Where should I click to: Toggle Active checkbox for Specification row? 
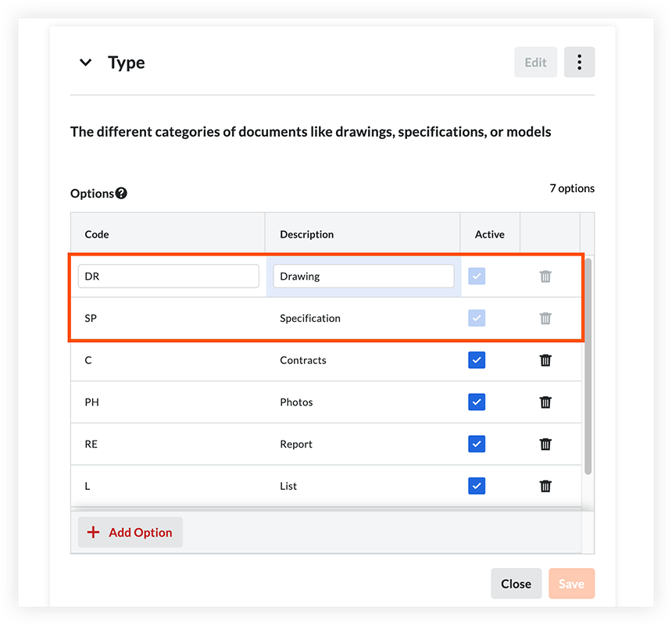point(477,318)
